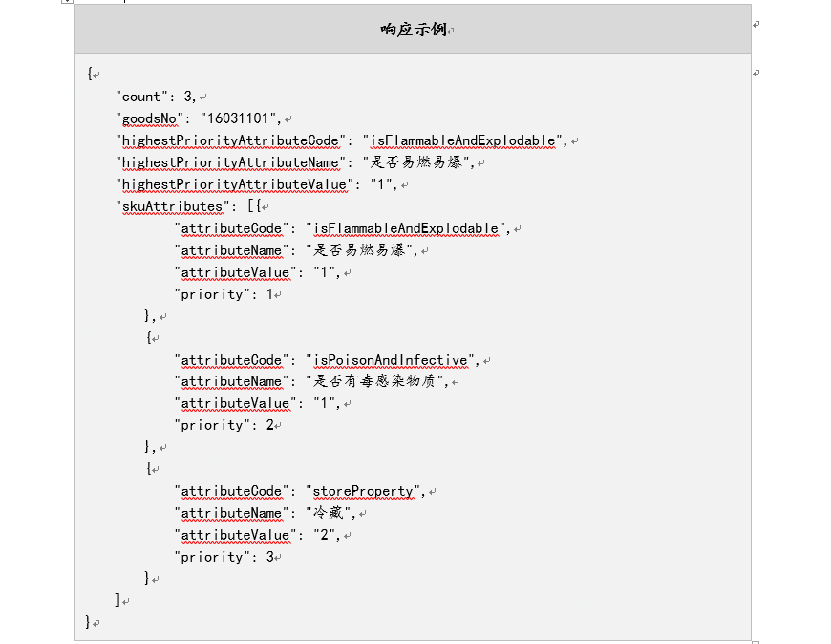Click the closing curly brace on the last JSON line
The height and width of the screenshot is (644, 831).
pyautogui.click(x=89, y=622)
